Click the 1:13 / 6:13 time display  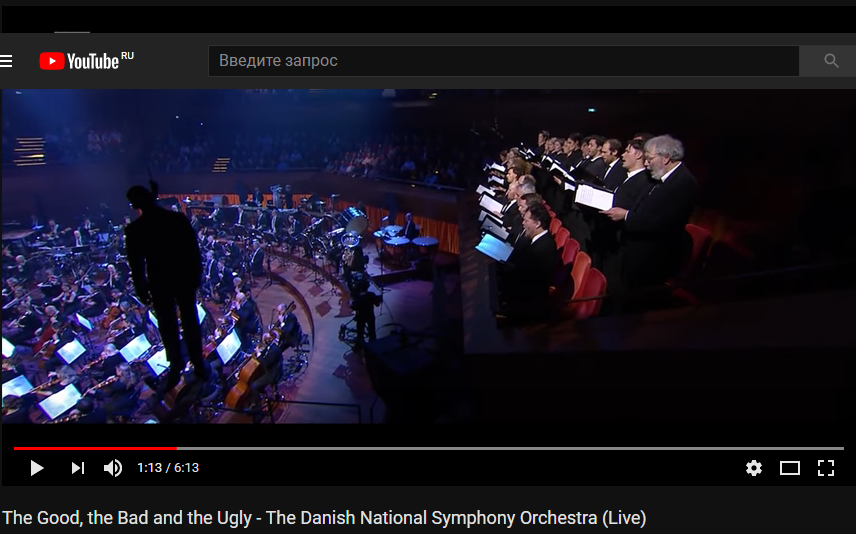tap(168, 468)
